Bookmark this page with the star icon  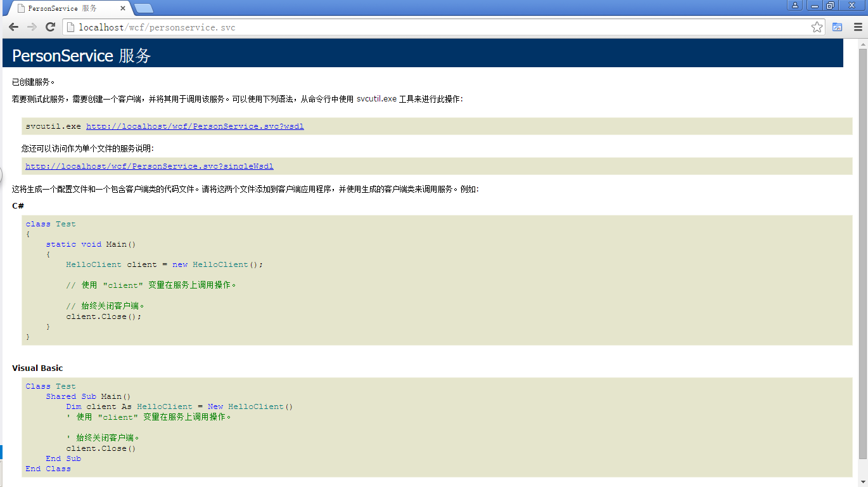817,27
